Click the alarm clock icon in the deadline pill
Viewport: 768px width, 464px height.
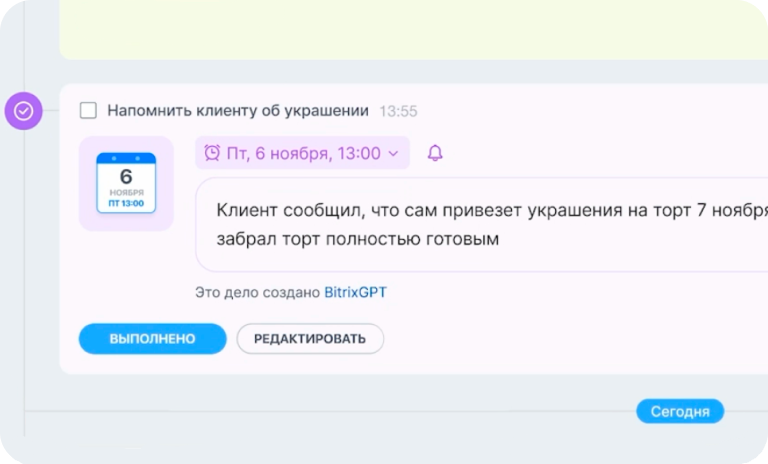(x=212, y=153)
